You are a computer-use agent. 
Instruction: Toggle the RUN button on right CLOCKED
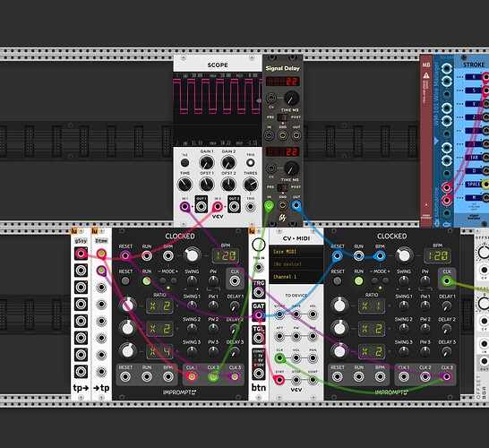pyautogui.click(x=358, y=280)
